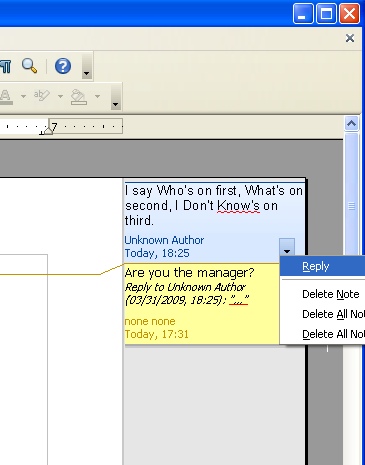
Task: Close the document with the small X
Action: point(350,38)
